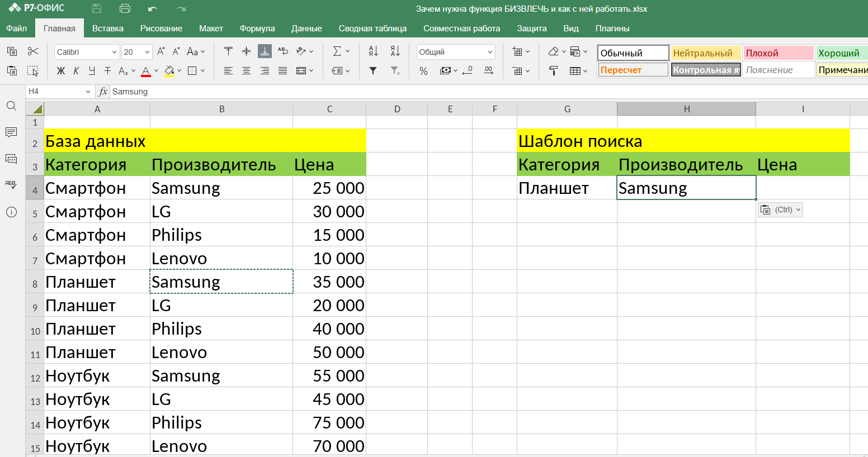Open the font size 20 dropdown
This screenshot has height=457, width=868.
(147, 52)
